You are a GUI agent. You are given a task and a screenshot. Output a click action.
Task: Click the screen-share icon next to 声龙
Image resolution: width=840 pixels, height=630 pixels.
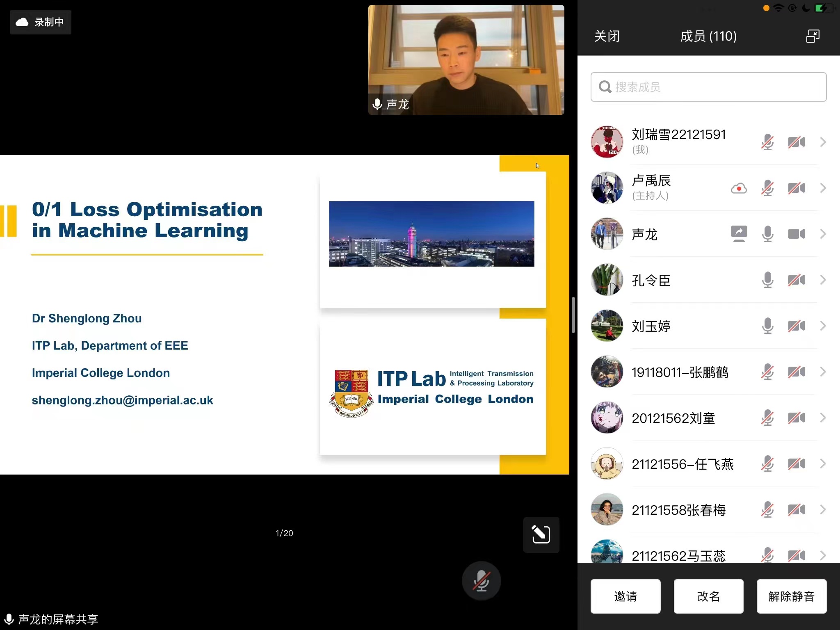(x=739, y=234)
